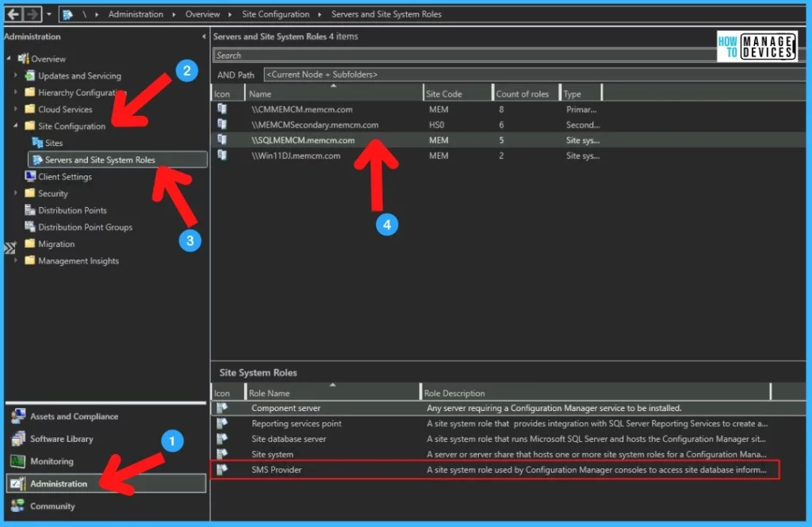Click the server icon for CMMEMCM.memcm.com

click(222, 109)
